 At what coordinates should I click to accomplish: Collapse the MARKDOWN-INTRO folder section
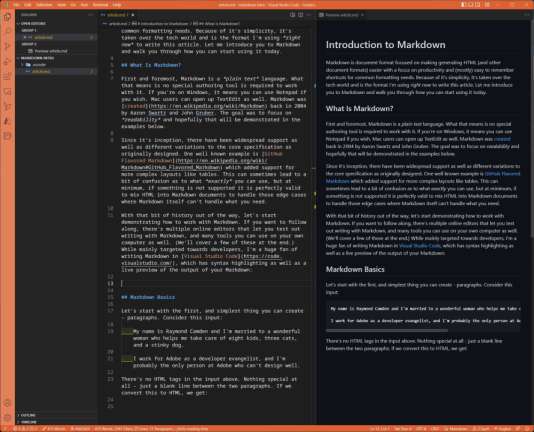point(37,58)
